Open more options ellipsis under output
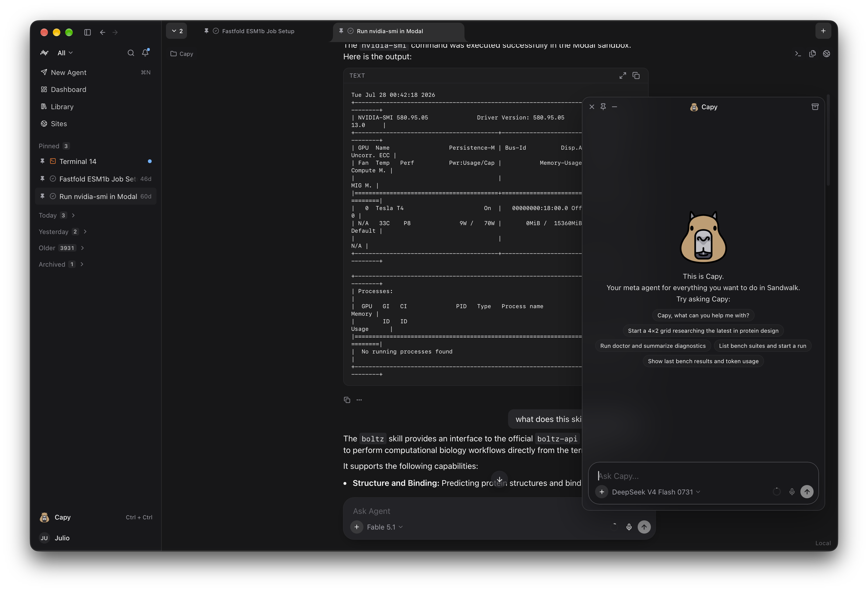 pos(359,400)
